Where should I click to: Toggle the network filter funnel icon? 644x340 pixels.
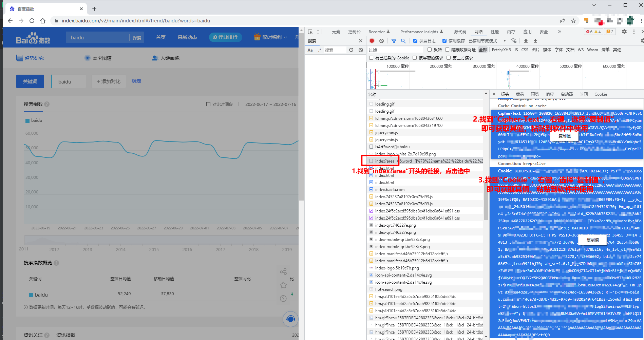[394, 41]
